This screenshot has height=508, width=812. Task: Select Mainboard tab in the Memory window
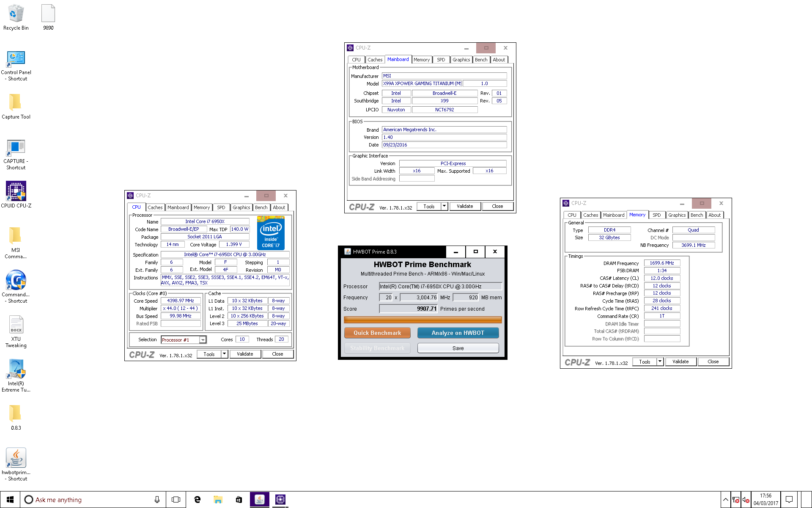pyautogui.click(x=614, y=215)
